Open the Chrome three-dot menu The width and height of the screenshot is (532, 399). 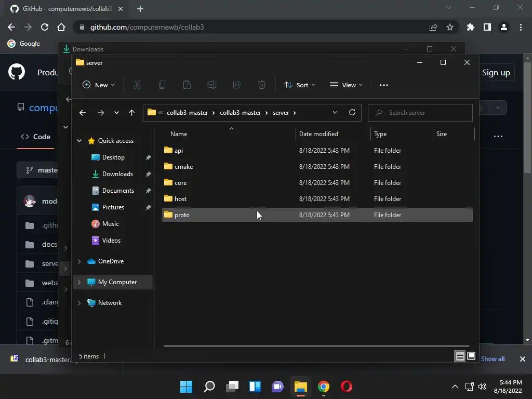[521, 27]
